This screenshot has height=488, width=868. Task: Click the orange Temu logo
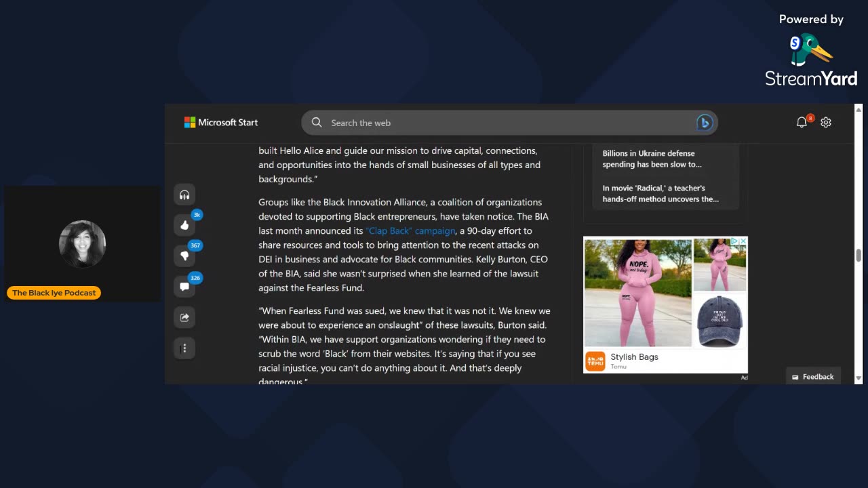[x=595, y=361]
